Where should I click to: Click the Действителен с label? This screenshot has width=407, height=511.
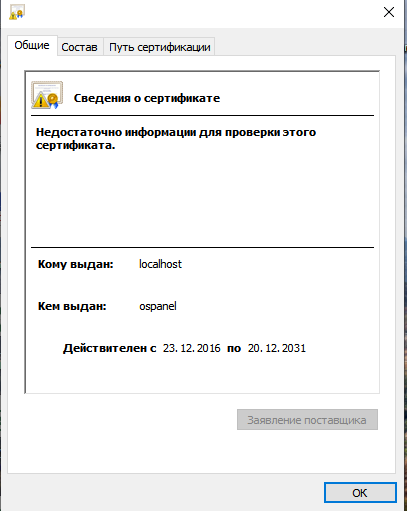coord(110,348)
